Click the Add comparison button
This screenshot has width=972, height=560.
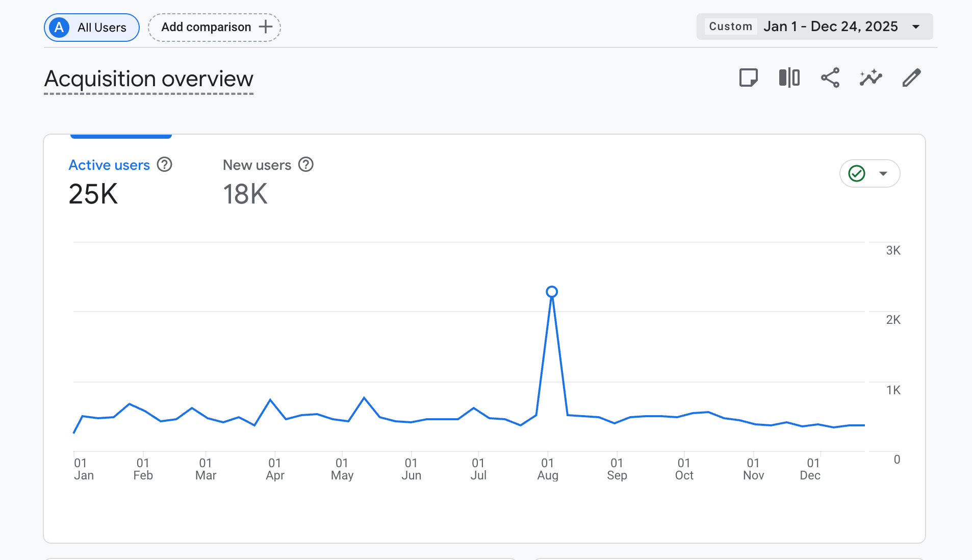[x=206, y=27]
